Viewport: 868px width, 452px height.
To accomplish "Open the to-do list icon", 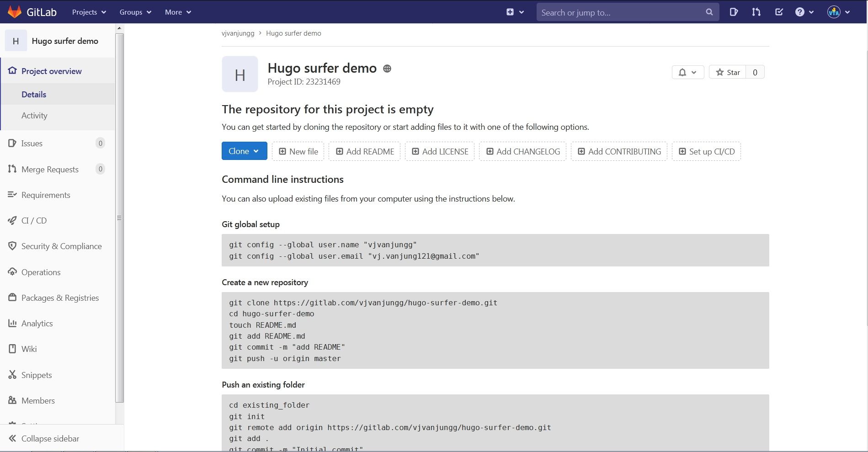I will pos(779,12).
